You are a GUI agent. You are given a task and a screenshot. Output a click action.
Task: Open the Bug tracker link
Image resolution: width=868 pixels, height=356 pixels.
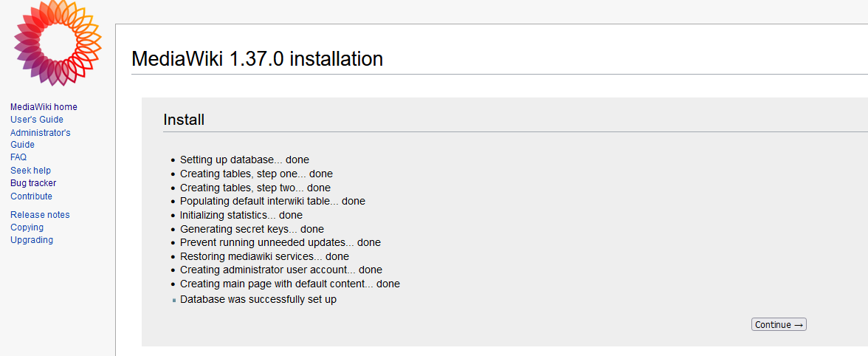(33, 183)
